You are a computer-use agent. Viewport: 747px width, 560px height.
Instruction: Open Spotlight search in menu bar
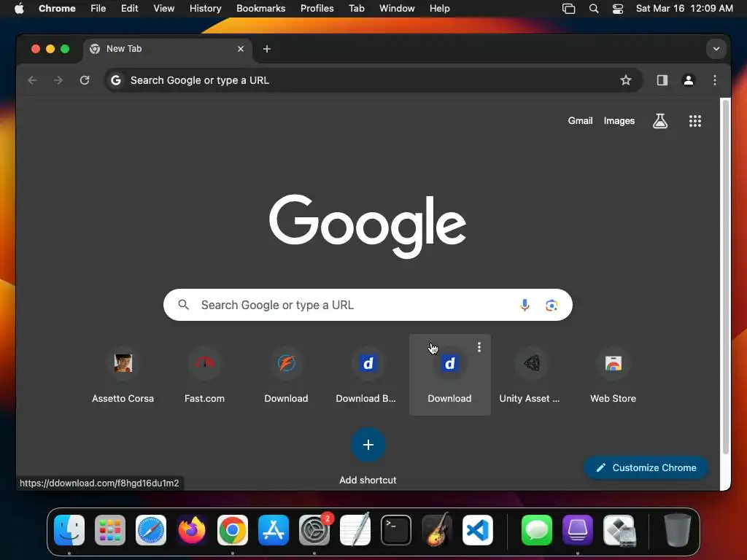coord(594,9)
